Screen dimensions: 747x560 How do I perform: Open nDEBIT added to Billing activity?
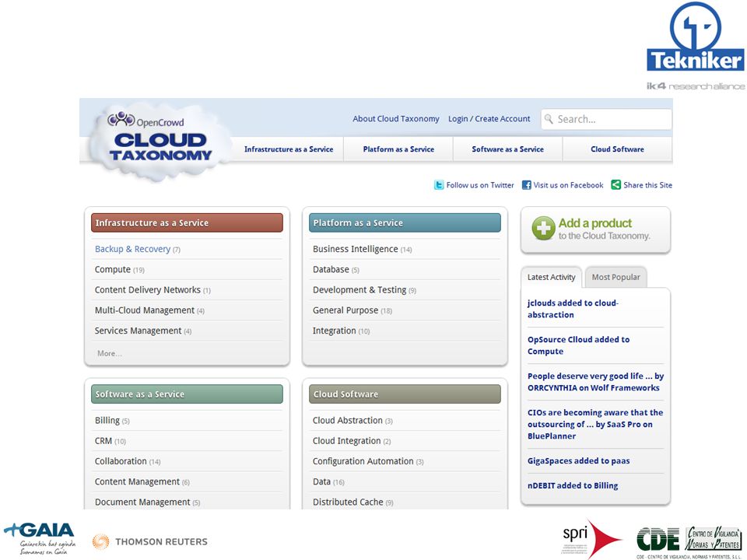click(x=573, y=485)
